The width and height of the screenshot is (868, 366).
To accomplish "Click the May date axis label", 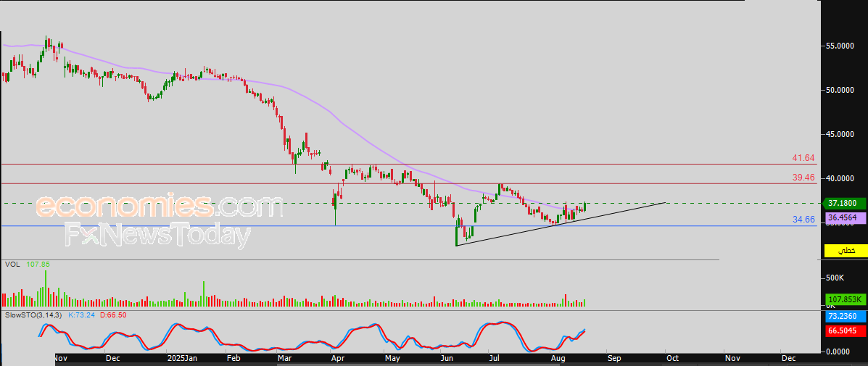I will (x=392, y=358).
